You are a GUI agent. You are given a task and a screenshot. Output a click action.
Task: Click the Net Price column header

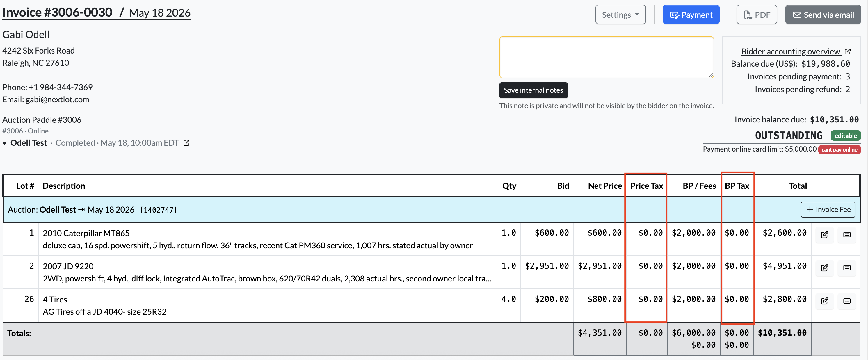coord(605,186)
